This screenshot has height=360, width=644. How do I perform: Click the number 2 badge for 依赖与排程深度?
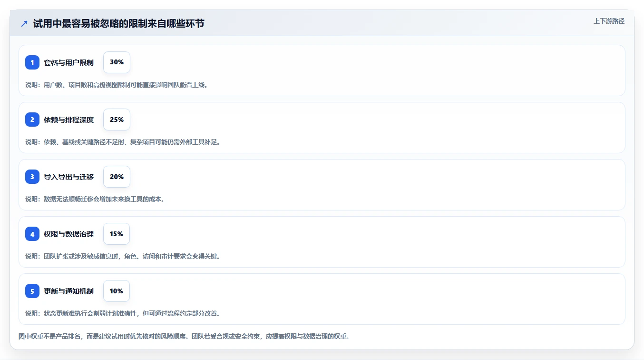pos(32,120)
